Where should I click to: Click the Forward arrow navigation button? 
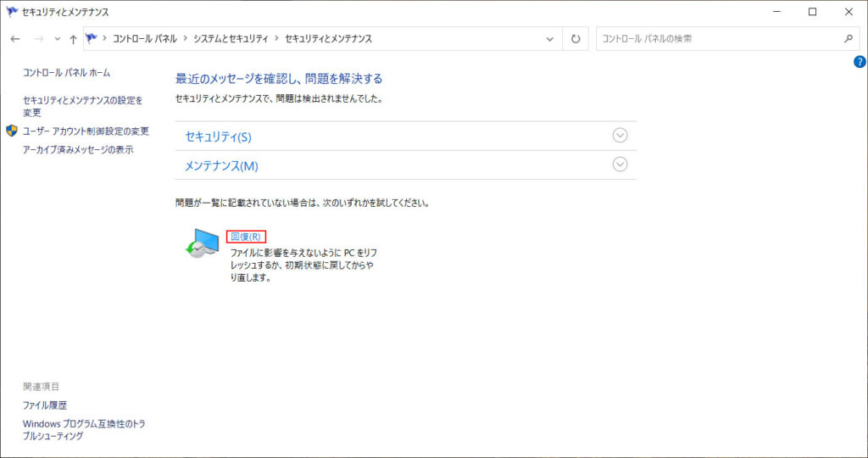39,39
